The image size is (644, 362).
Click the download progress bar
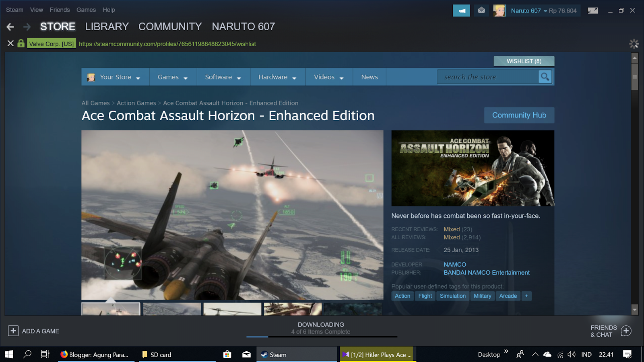pyautogui.click(x=322, y=337)
